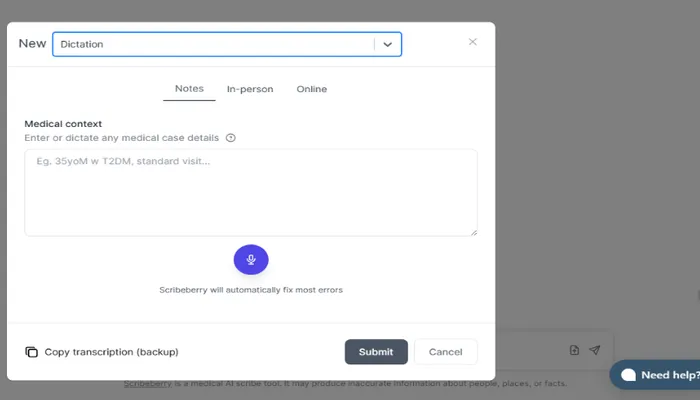Click the chat bubble icon in Need help

(x=628, y=375)
